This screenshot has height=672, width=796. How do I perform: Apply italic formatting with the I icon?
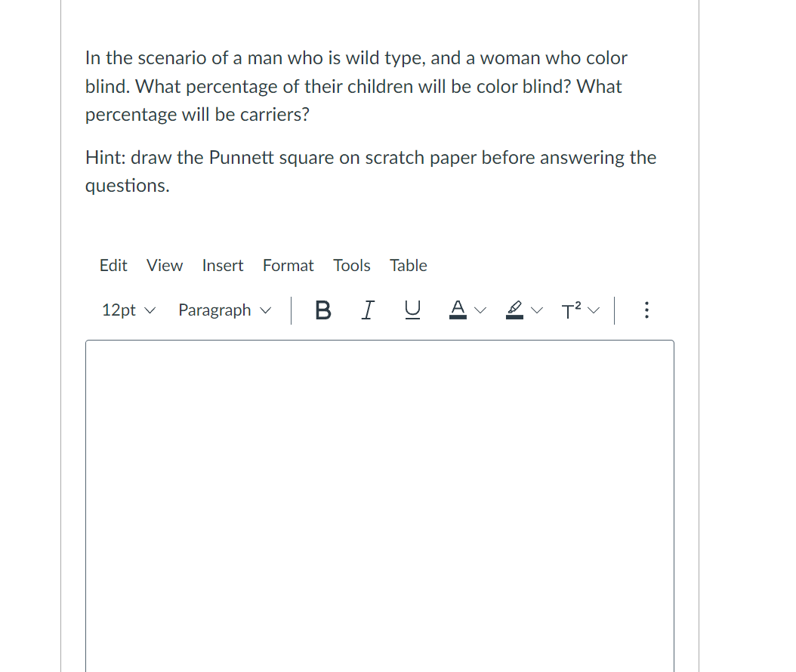368,310
